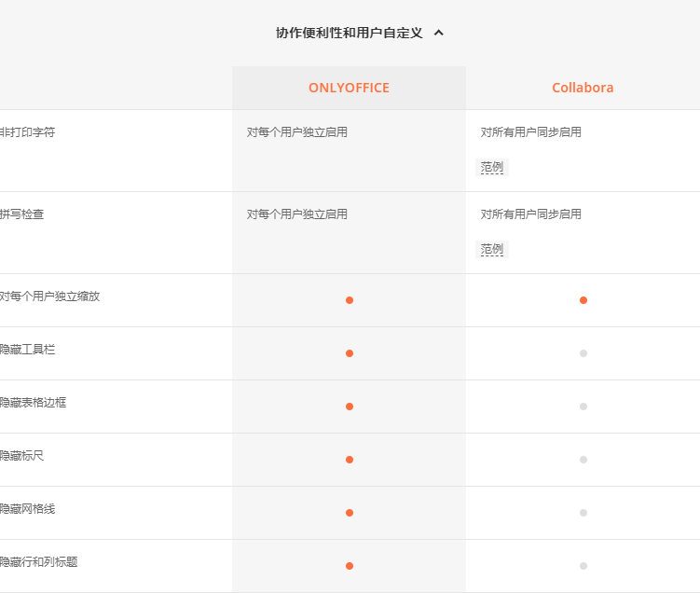This screenshot has height=593, width=700.
Task: Click Collabora orange dot for 对每个用户独立缩放
Action: (x=583, y=300)
